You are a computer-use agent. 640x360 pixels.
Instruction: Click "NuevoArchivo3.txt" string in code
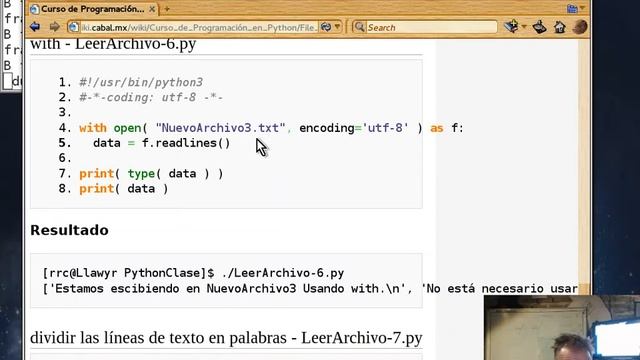coord(220,128)
